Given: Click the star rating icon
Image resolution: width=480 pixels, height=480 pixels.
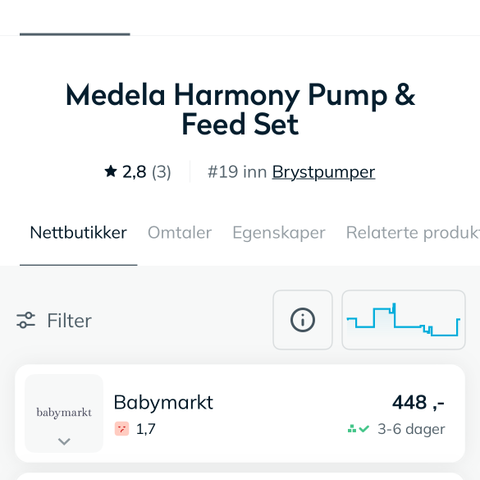Looking at the screenshot, I should click(x=111, y=171).
